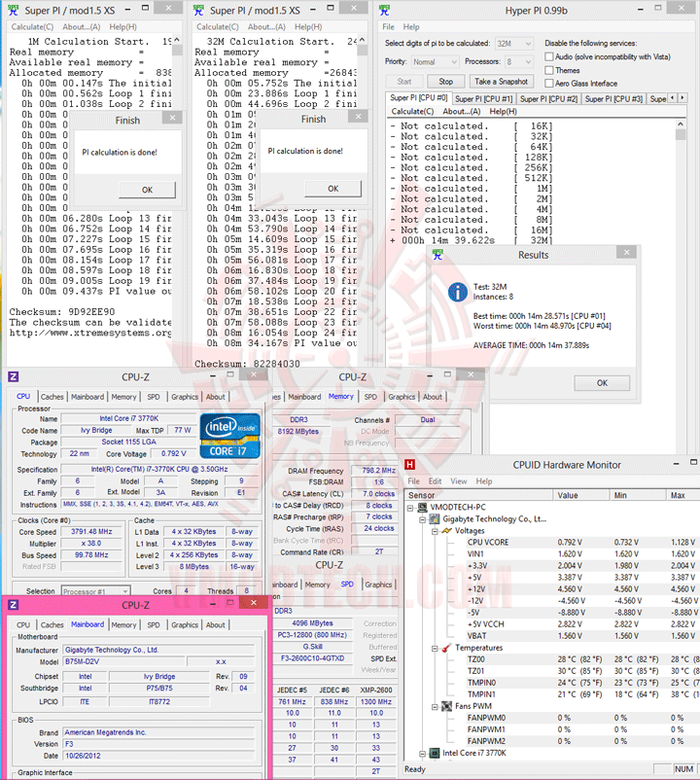This screenshot has width=700, height=780.
Task: Collapse the Gigabyte Technology tree node
Action: point(423,519)
